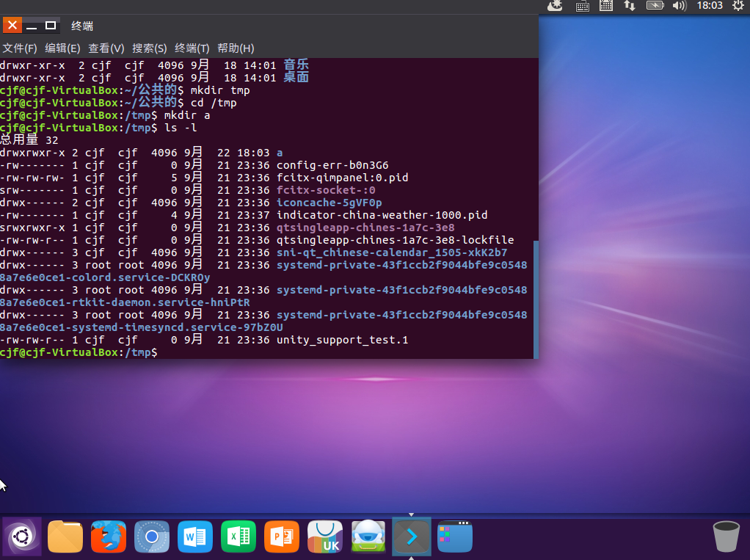
Task: Click the systemd-timesyncd.service-97bZ0U text
Action: click(x=178, y=327)
